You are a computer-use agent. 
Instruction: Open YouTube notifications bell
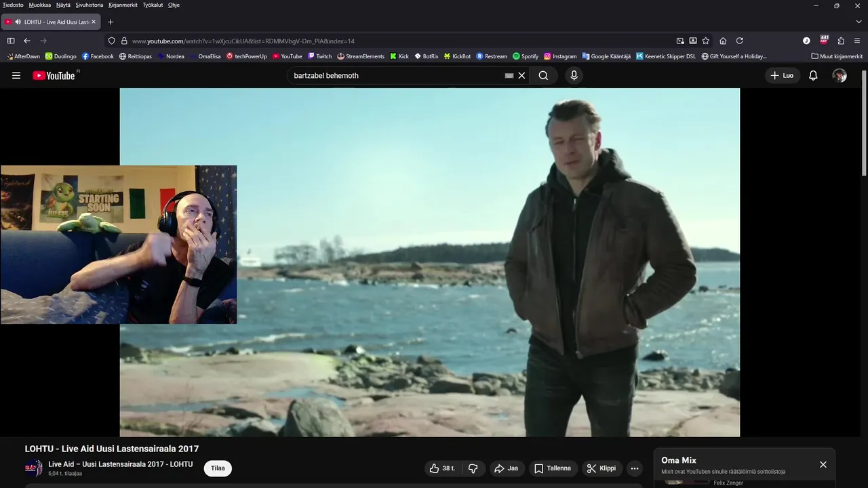tap(813, 75)
